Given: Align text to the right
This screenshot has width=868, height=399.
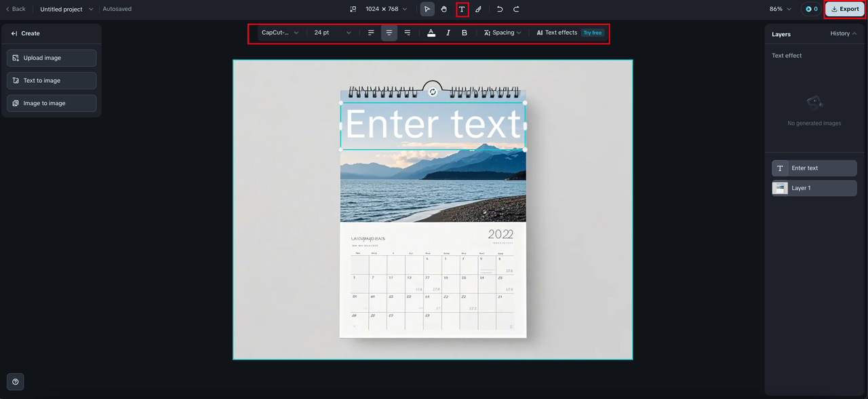Looking at the screenshot, I should coord(407,33).
